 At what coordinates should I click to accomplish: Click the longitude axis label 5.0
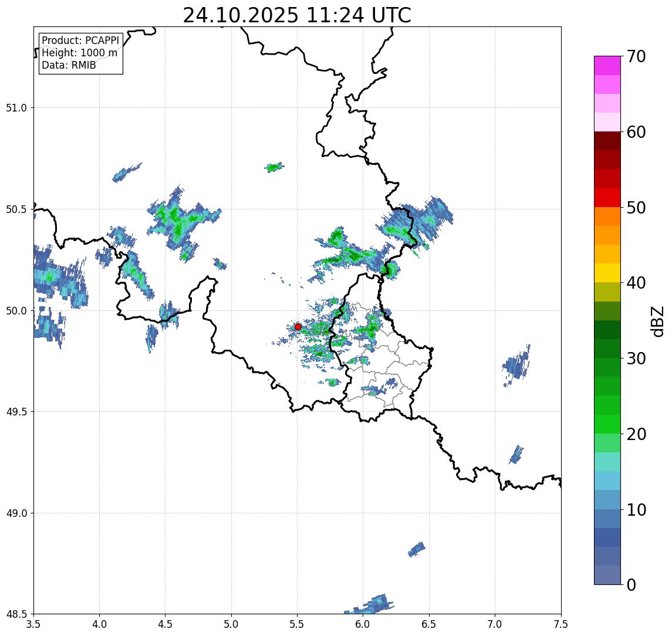pos(231,624)
